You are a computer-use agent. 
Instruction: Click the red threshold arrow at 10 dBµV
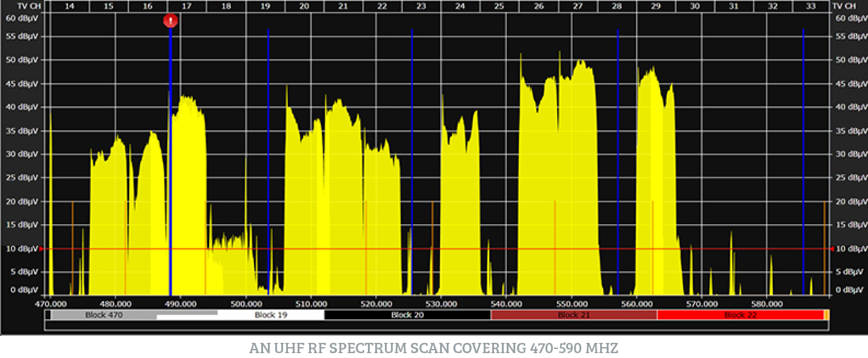pos(42,248)
